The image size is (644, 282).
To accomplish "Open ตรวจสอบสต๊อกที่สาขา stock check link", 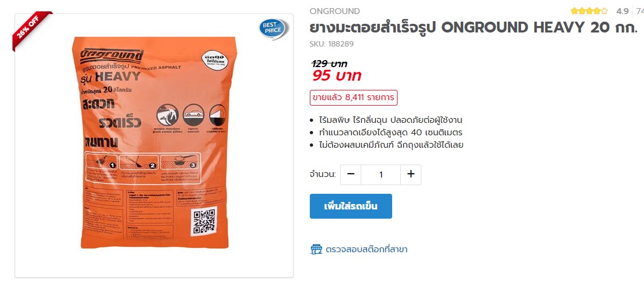I will pyautogui.click(x=366, y=249).
